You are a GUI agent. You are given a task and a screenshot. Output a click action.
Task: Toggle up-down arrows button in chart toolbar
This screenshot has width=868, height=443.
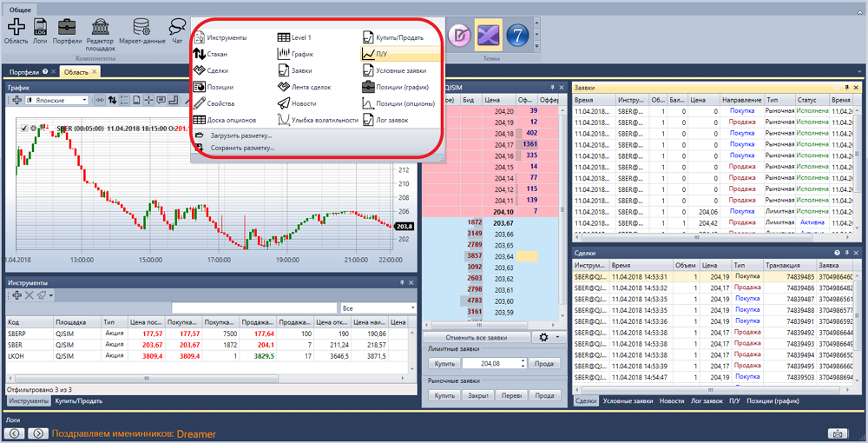point(112,100)
